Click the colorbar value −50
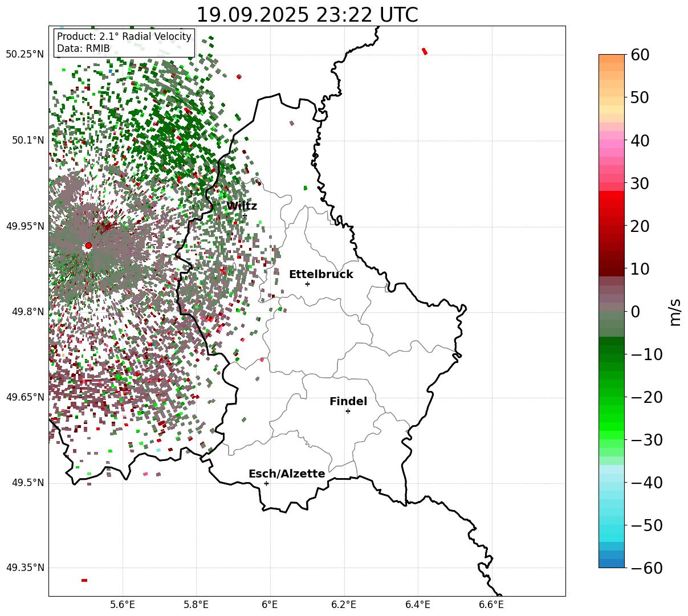Image resolution: width=688 pixels, height=616 pixels. click(646, 525)
